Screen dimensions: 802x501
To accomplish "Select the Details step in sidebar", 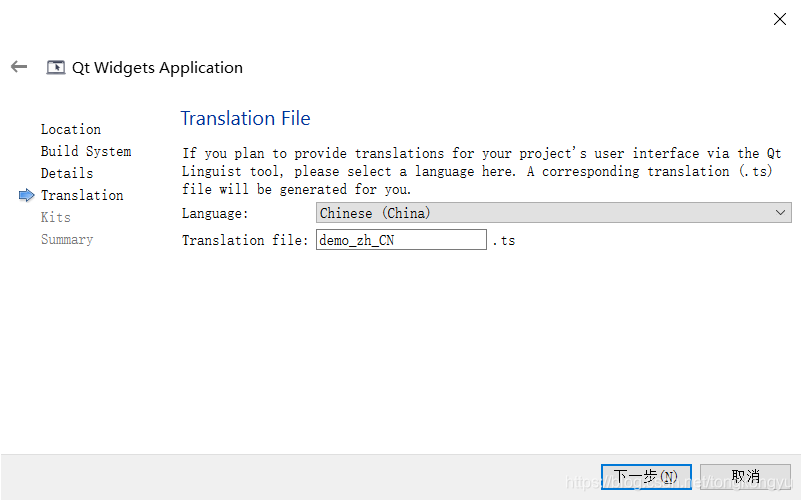I will tap(67, 173).
